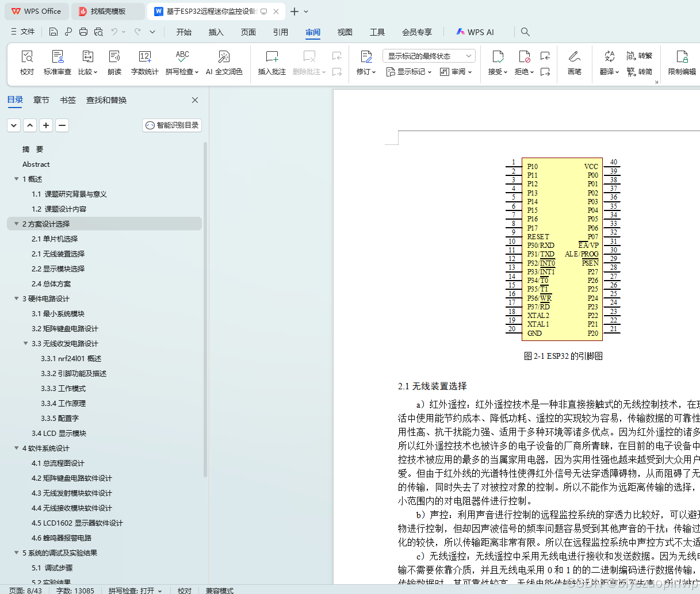Screen dimensions: 700x594
Task: Click the 校对 proofreading icon
Action: click(27, 56)
